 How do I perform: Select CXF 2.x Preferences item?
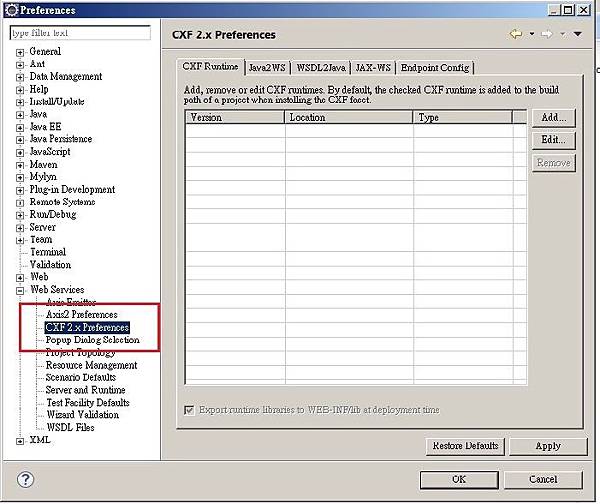[87, 328]
